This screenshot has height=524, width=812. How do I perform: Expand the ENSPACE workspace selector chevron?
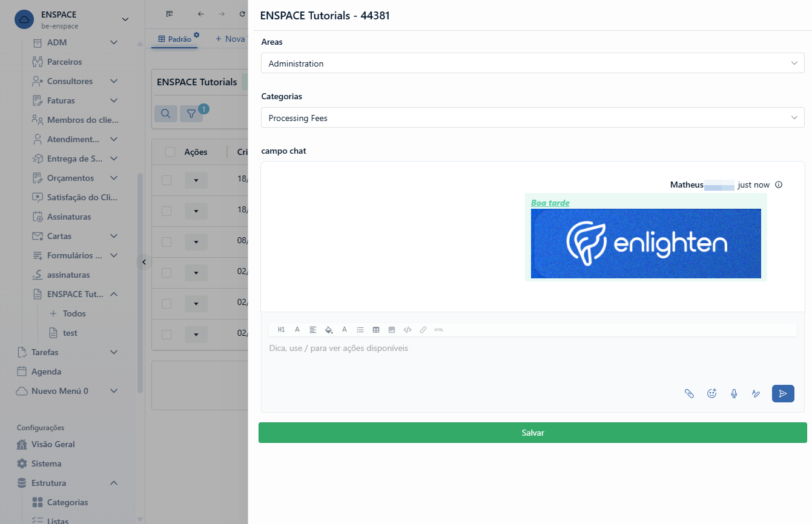pos(125,19)
